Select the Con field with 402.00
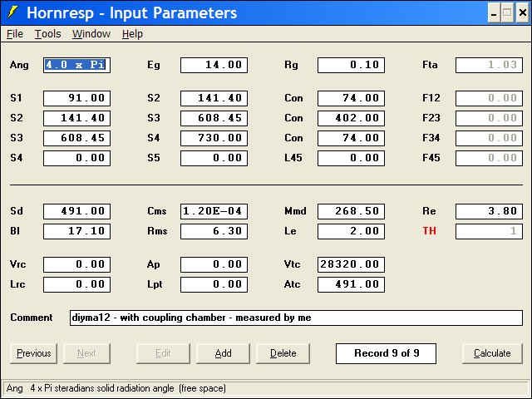 (x=351, y=118)
